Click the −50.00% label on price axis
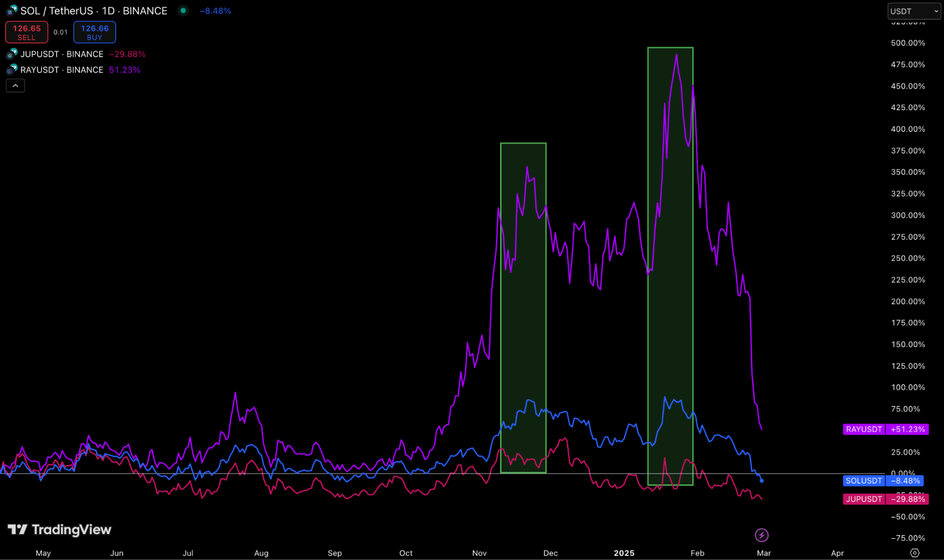This screenshot has width=944, height=560. pyautogui.click(x=908, y=517)
